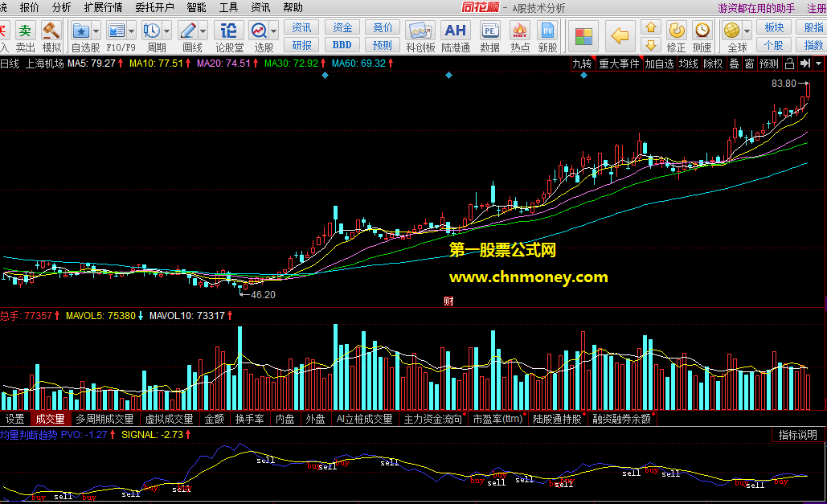
Task: Open the 帮助 menu
Action: coord(293,7)
